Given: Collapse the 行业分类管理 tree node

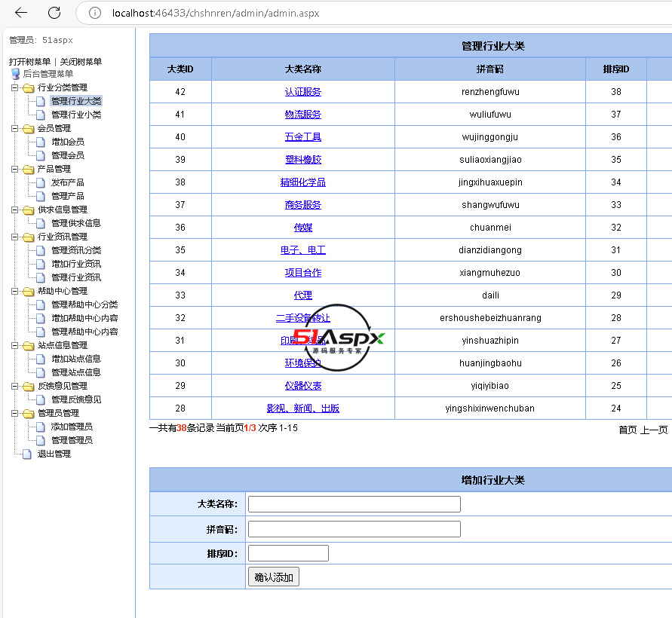Looking at the screenshot, I should 14,87.
